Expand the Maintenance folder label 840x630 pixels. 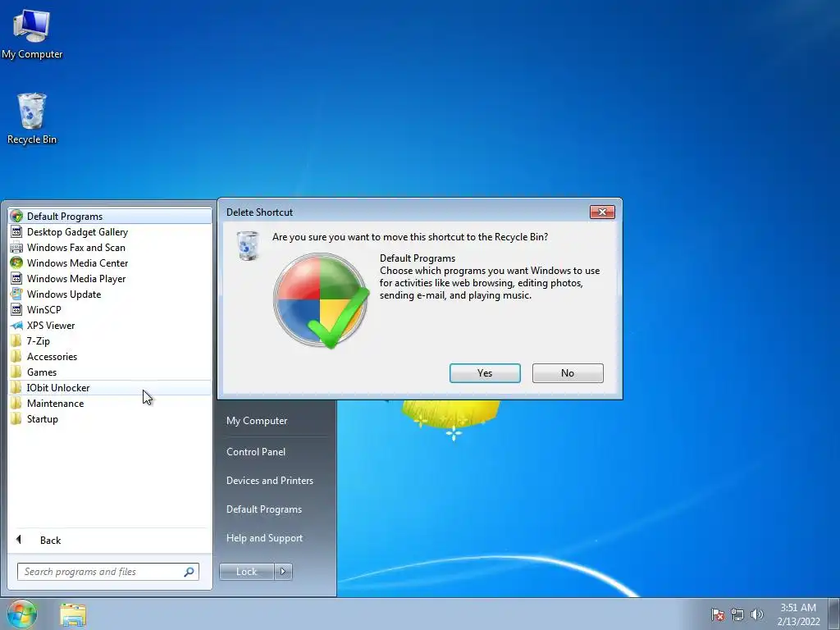click(x=55, y=403)
